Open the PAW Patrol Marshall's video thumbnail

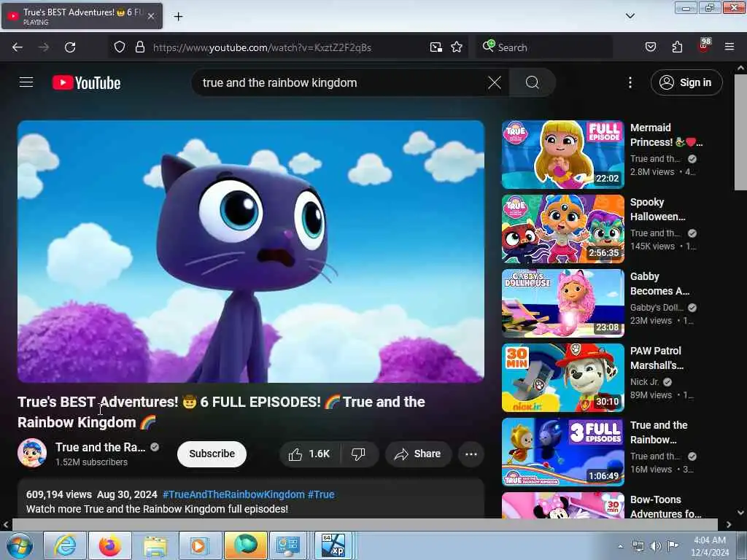[562, 377]
